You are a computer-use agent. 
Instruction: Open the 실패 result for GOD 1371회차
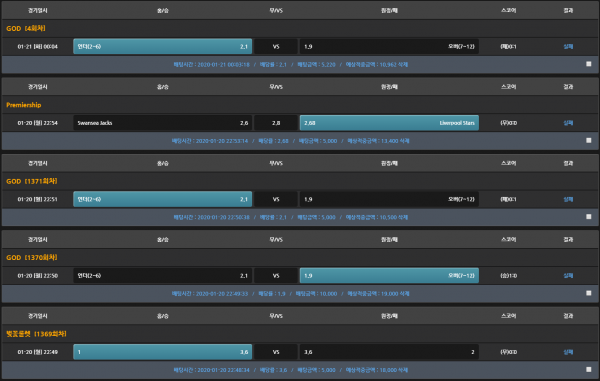[568, 199]
